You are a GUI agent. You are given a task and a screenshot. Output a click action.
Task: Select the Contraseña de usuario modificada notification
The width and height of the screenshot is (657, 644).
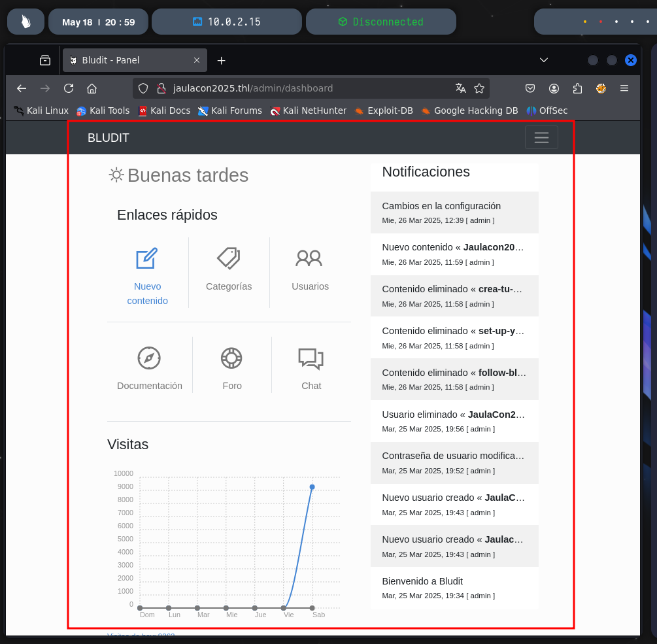coord(454,463)
